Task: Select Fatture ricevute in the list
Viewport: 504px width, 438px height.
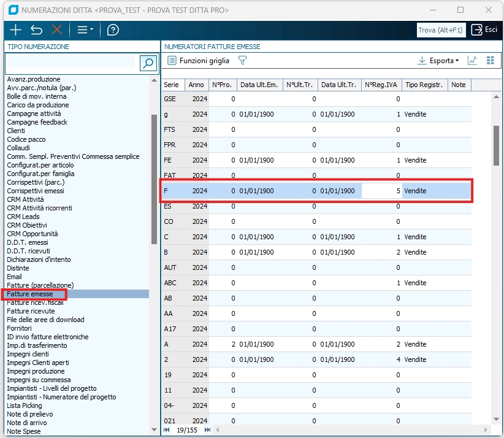Action: tap(31, 311)
